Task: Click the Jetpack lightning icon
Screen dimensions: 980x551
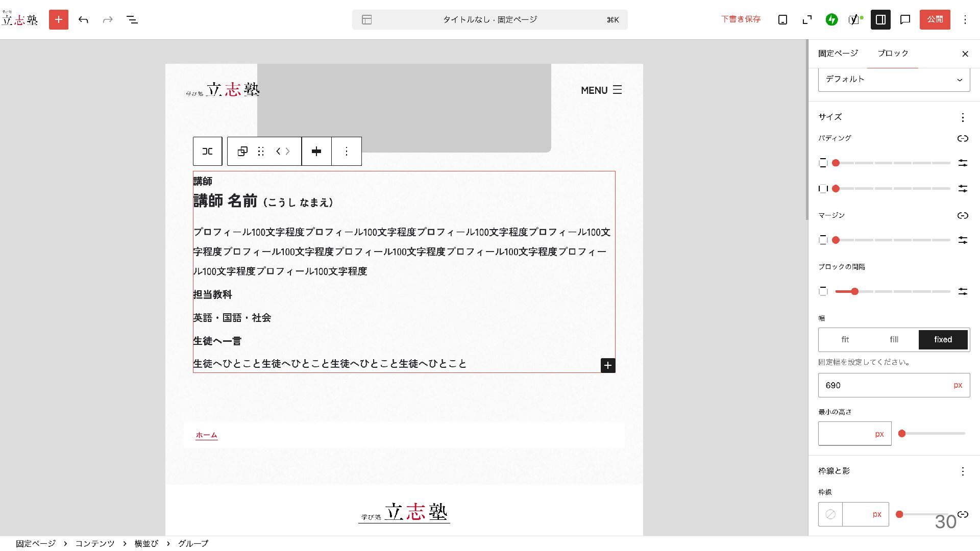Action: point(831,19)
